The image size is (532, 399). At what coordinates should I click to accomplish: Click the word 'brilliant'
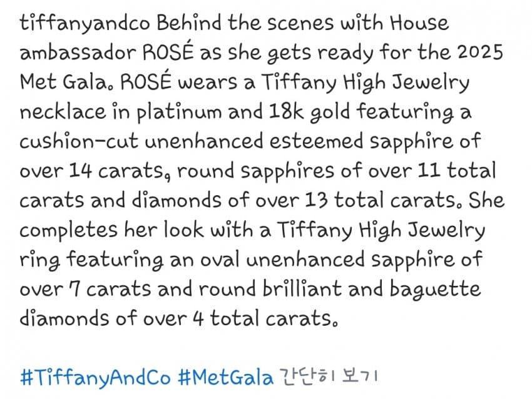coord(302,289)
